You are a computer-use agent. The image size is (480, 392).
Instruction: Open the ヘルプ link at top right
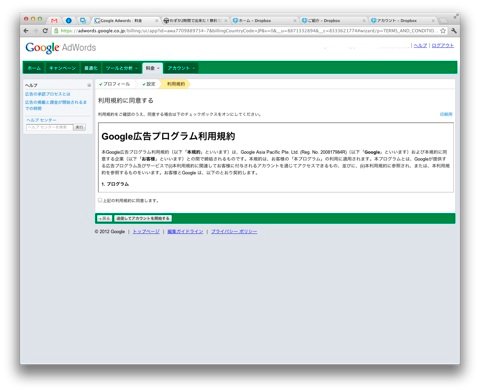(x=420, y=45)
